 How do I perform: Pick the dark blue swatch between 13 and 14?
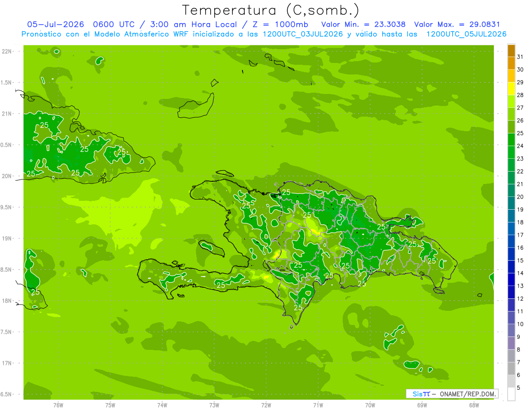pyautogui.click(x=511, y=279)
